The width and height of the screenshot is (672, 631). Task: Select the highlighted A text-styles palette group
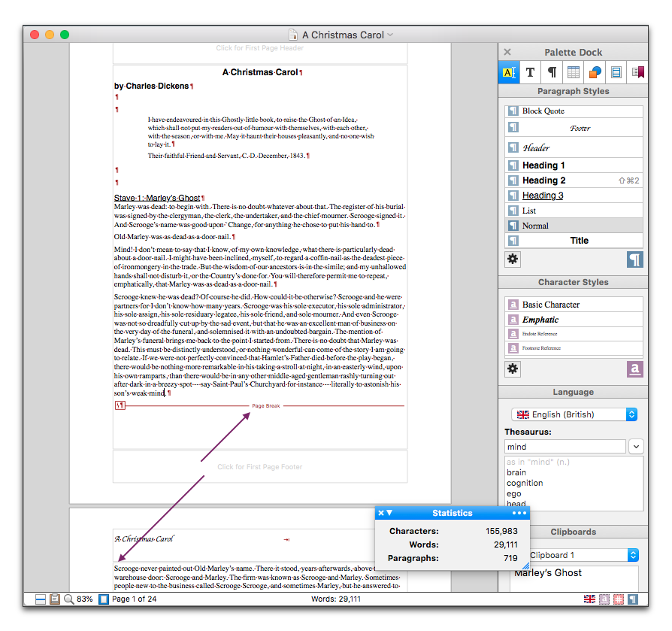509,72
